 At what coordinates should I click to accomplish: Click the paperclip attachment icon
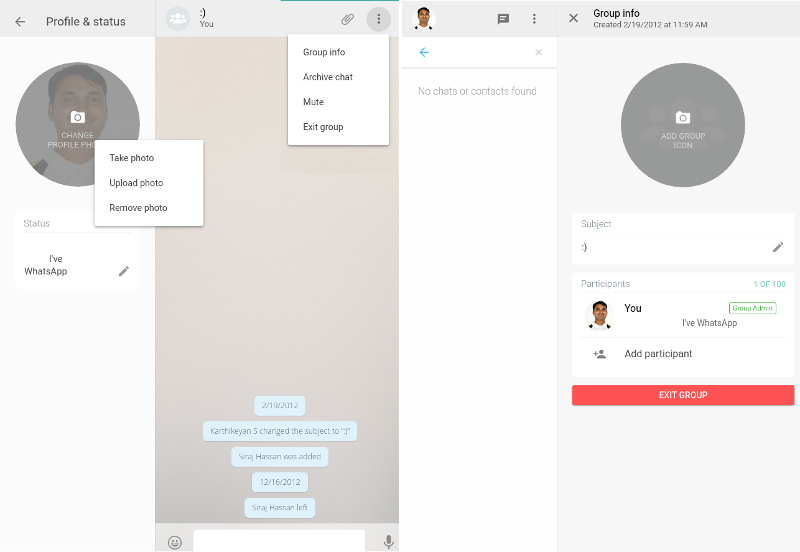(347, 19)
